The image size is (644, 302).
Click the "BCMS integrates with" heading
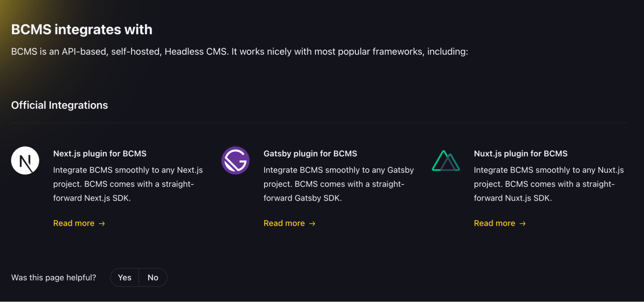coord(82,30)
